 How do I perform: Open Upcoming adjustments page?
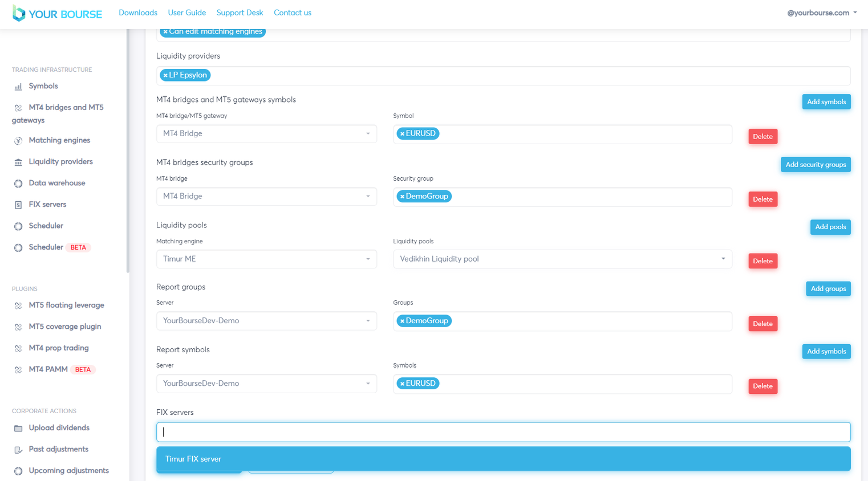68,471
